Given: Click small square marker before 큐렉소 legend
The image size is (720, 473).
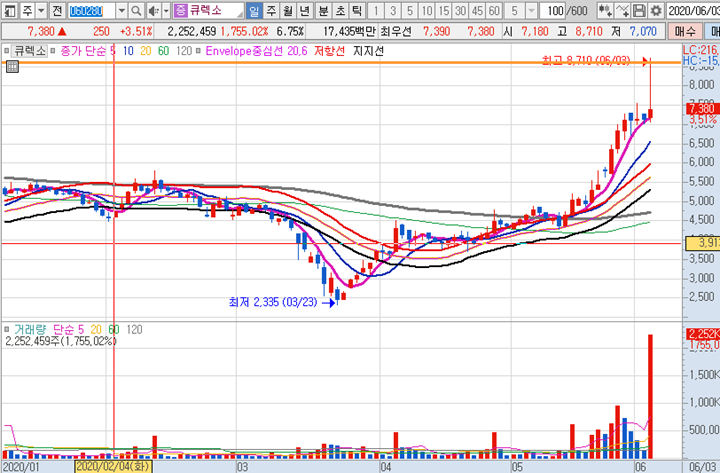Looking at the screenshot, I should (6, 51).
